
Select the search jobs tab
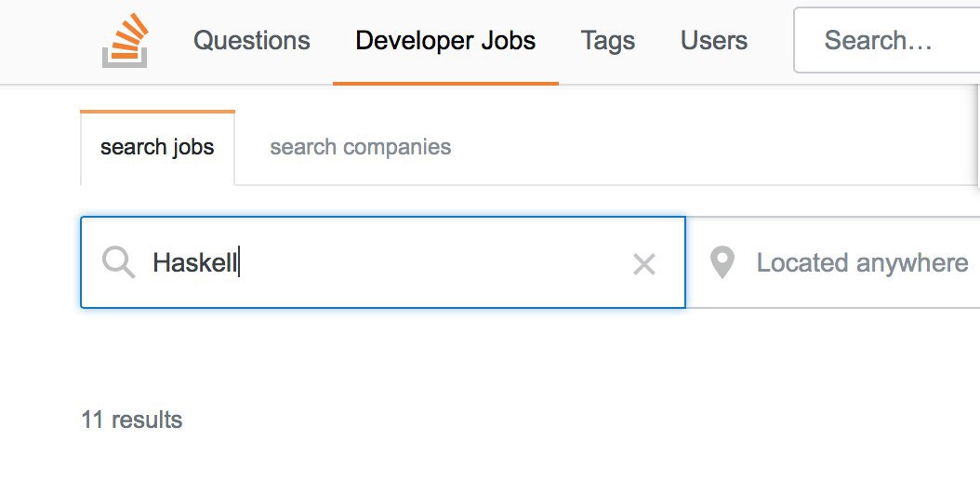tap(157, 148)
